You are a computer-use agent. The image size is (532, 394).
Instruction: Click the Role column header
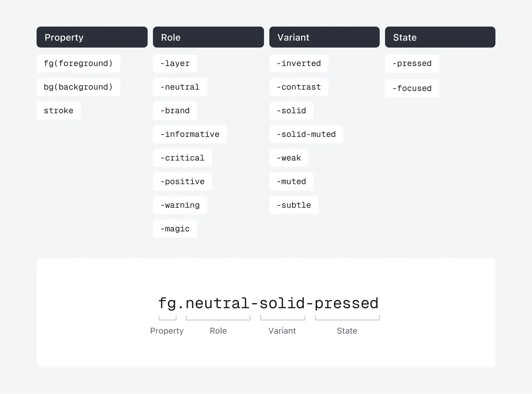(x=208, y=37)
